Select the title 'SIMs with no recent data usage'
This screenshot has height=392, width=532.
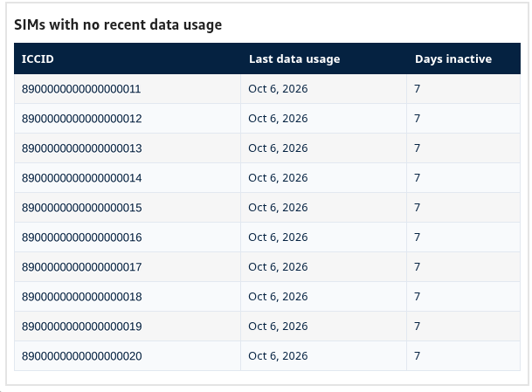118,24
